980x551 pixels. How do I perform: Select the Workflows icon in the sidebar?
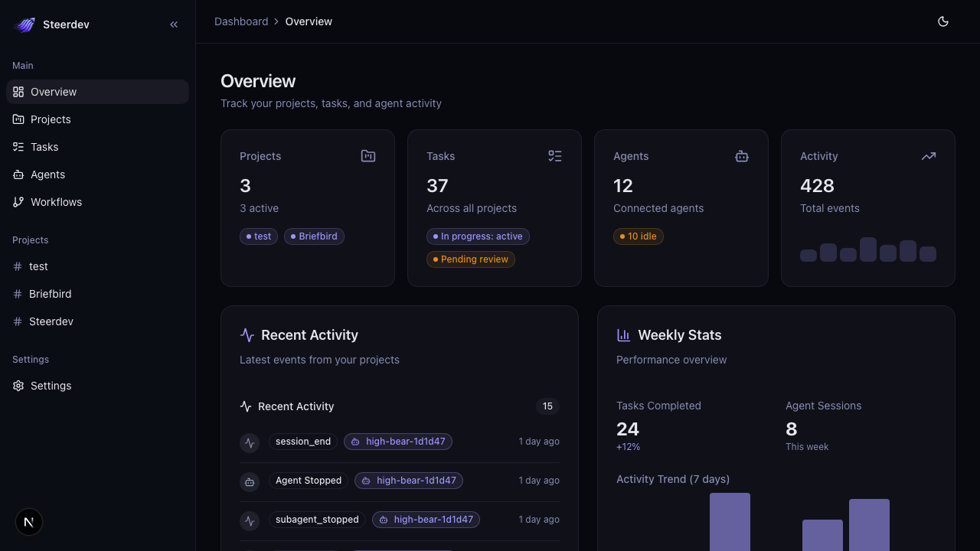pyautogui.click(x=18, y=202)
